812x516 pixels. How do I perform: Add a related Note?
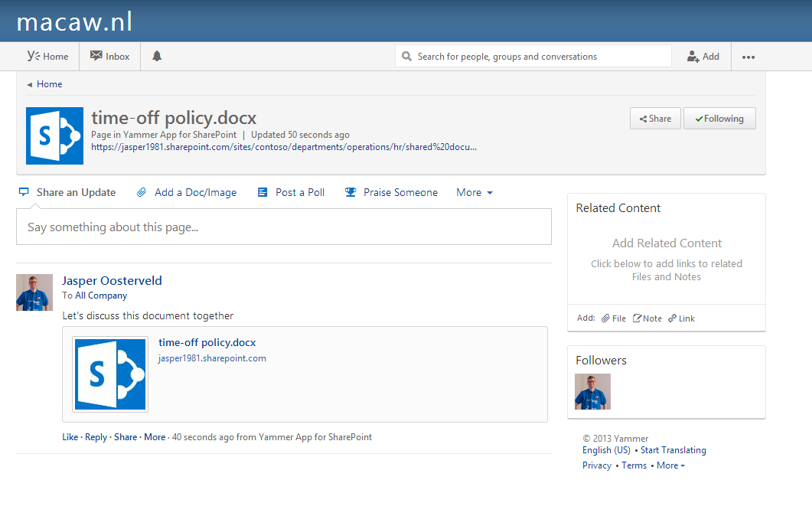click(647, 318)
